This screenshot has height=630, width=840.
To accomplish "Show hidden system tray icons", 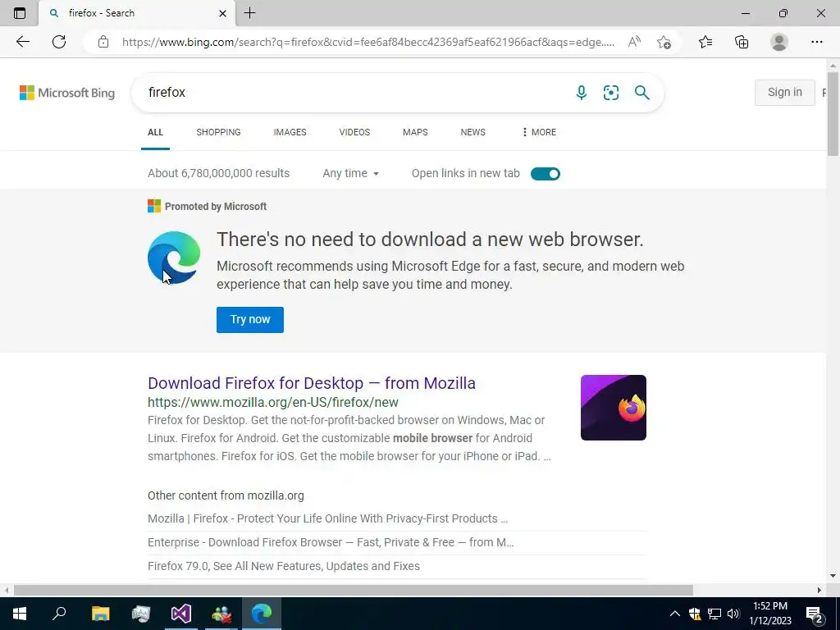I will click(675, 614).
